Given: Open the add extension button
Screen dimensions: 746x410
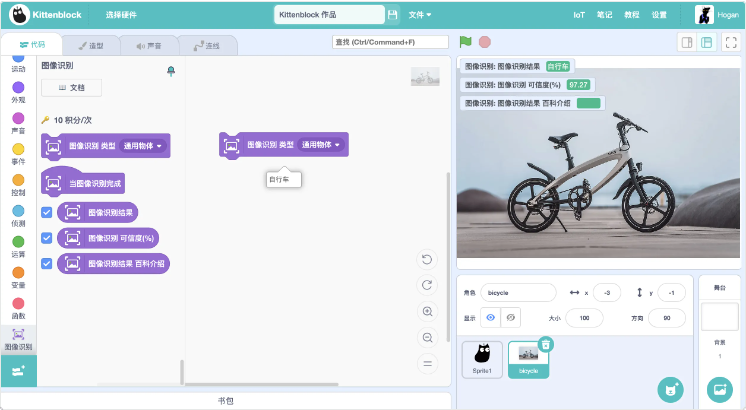Looking at the screenshot, I should pyautogui.click(x=17, y=370).
